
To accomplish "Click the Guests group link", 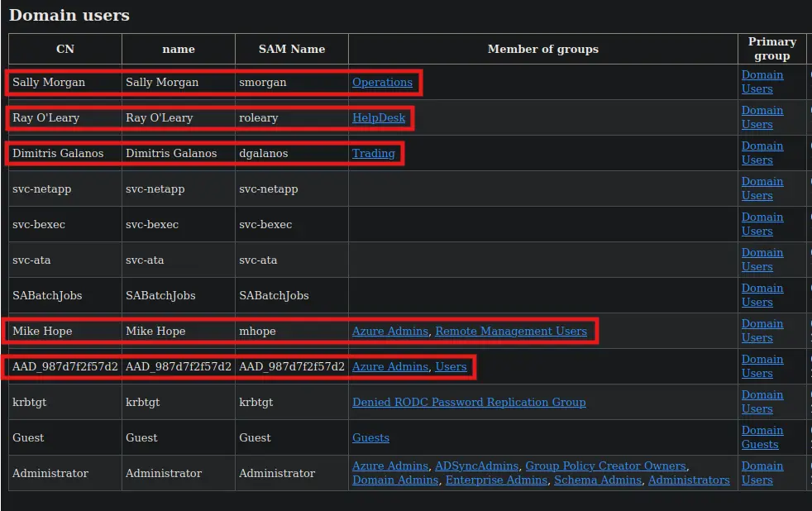I will [x=370, y=438].
